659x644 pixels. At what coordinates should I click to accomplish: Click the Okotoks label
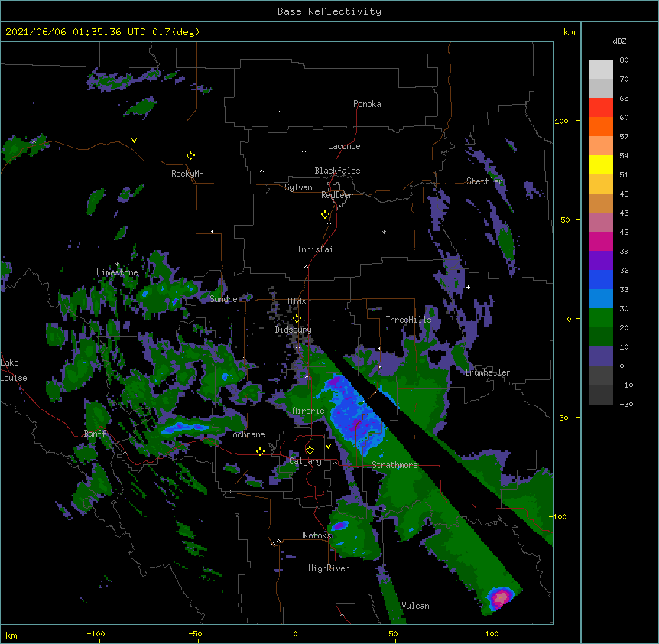(315, 535)
